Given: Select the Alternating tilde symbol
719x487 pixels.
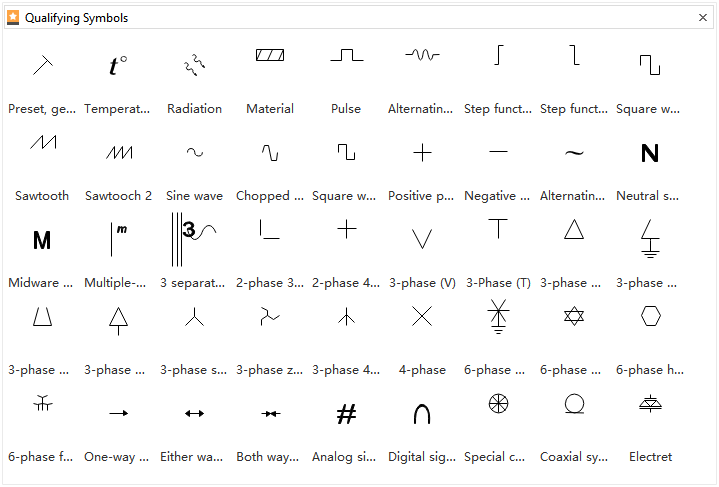Looking at the screenshot, I should point(574,153).
